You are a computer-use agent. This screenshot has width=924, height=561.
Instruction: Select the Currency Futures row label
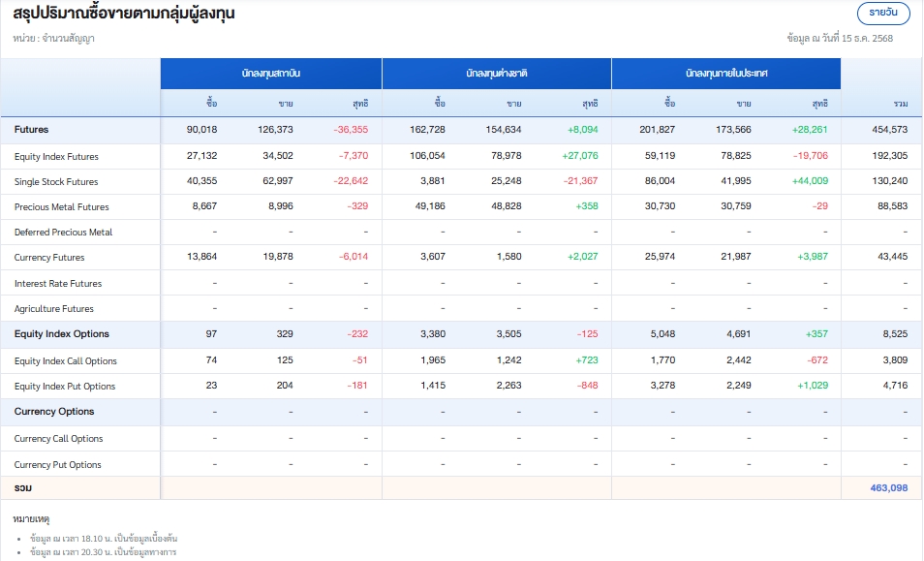click(x=49, y=258)
